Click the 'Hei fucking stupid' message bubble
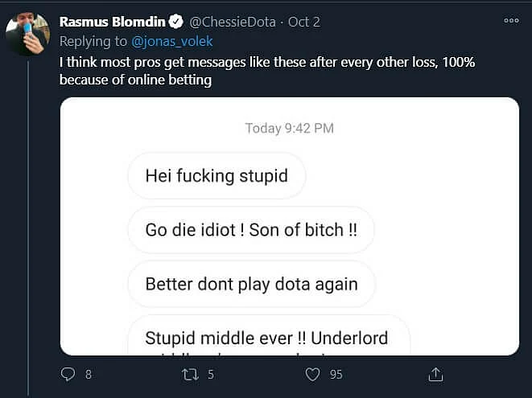Screen dimensions: 532x398 tap(217, 175)
